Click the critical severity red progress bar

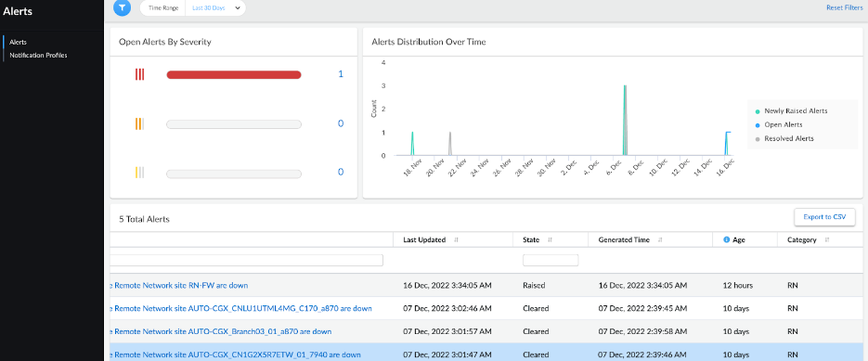[x=234, y=75]
